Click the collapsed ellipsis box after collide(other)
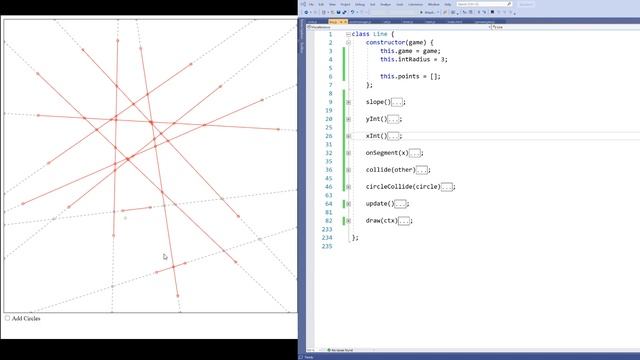The width and height of the screenshot is (640, 360). 422,170
